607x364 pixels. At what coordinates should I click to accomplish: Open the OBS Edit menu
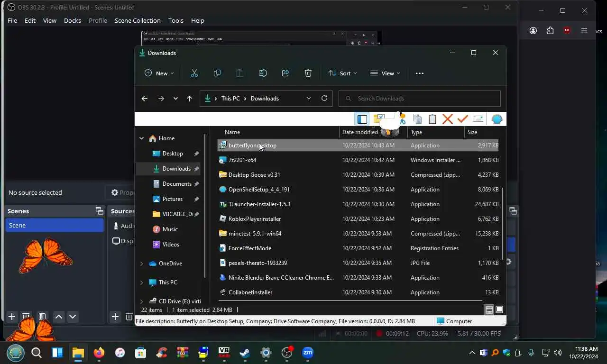point(30,20)
